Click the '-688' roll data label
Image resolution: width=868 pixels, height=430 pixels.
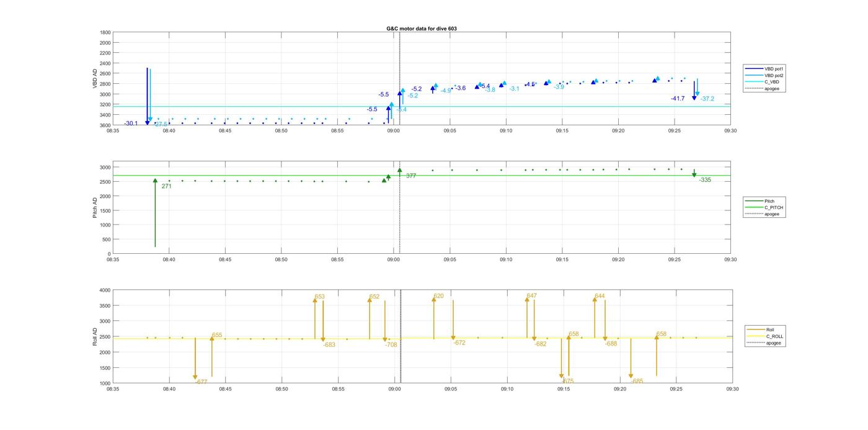click(611, 343)
